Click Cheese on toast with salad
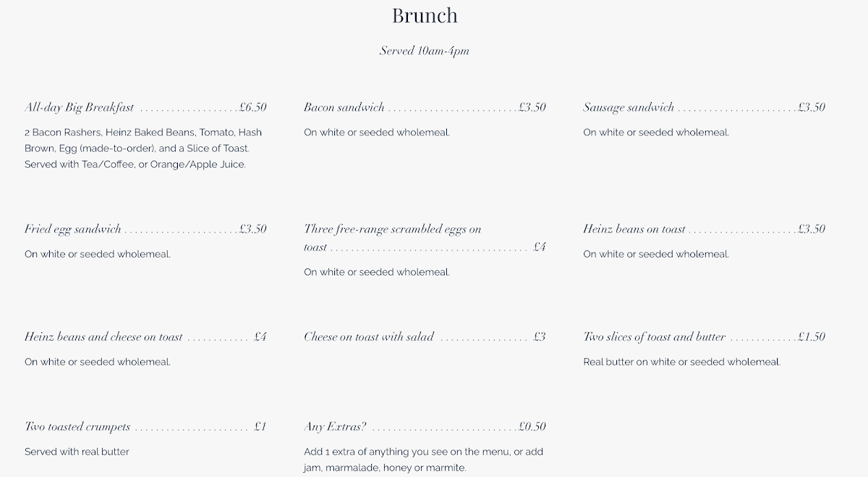The image size is (868, 477). pyautogui.click(x=369, y=337)
